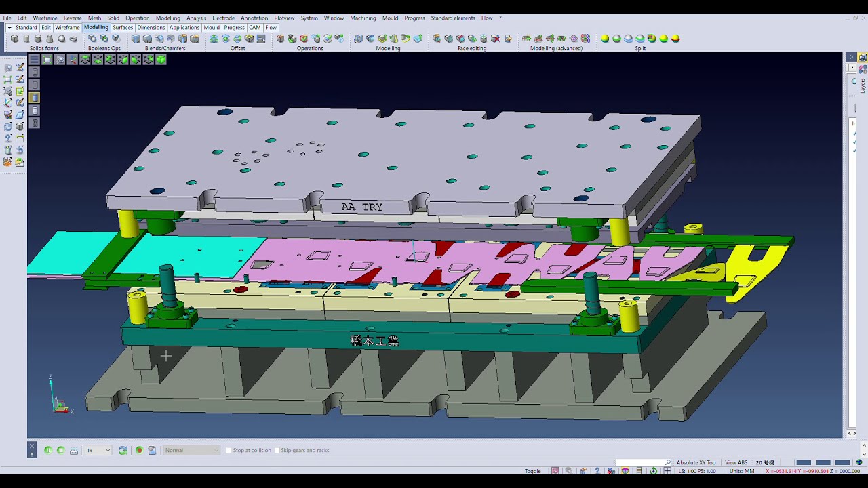Viewport: 868px width, 488px height.
Task: Click the first Modelling group icon
Action: click(x=359, y=39)
